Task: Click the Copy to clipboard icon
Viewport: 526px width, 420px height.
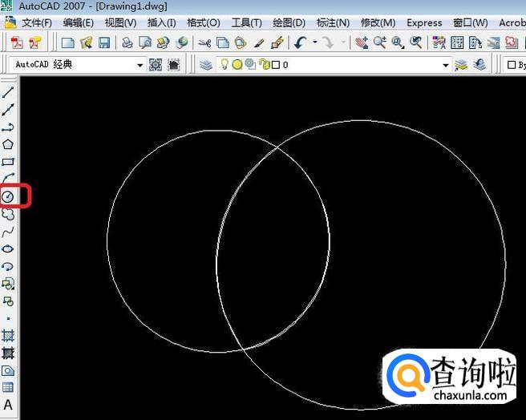Action: 223,43
